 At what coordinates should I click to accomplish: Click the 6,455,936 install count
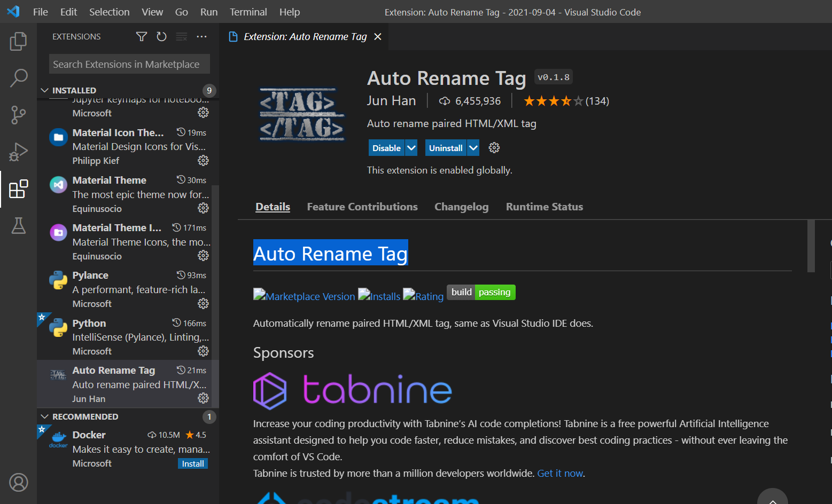point(470,101)
